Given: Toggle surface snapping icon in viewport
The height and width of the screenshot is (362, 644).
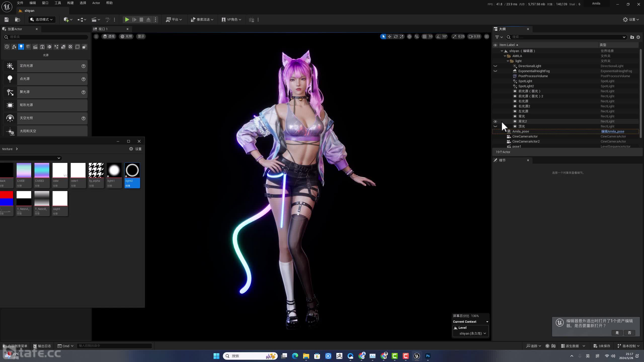Looking at the screenshot, I should pos(417,36).
